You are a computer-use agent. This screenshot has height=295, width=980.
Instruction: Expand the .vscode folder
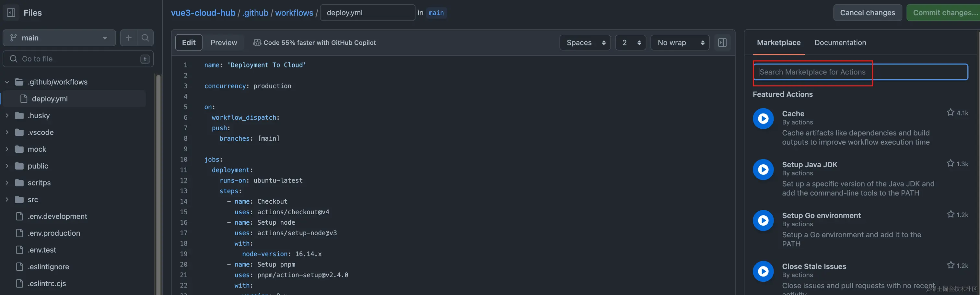pos(7,132)
